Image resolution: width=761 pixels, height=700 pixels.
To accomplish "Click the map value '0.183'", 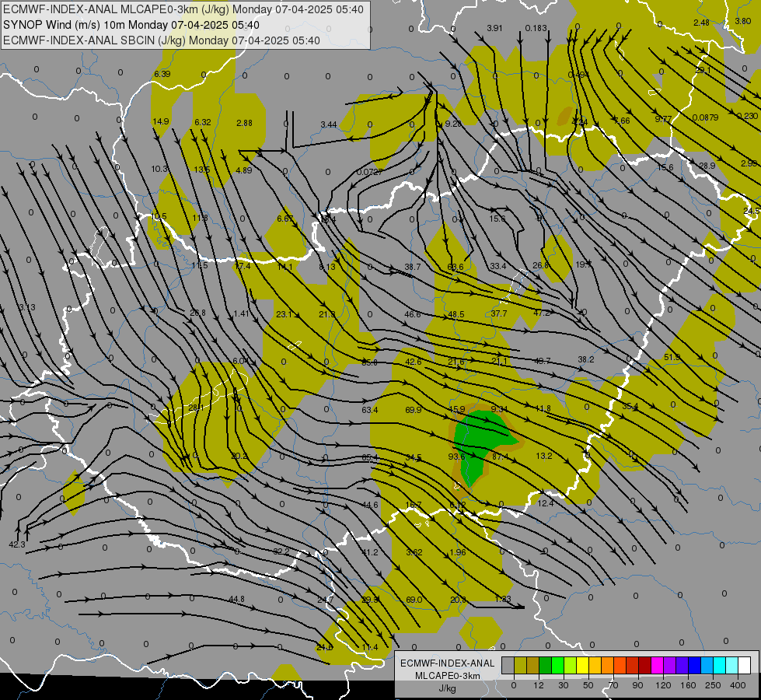I will point(536,28).
